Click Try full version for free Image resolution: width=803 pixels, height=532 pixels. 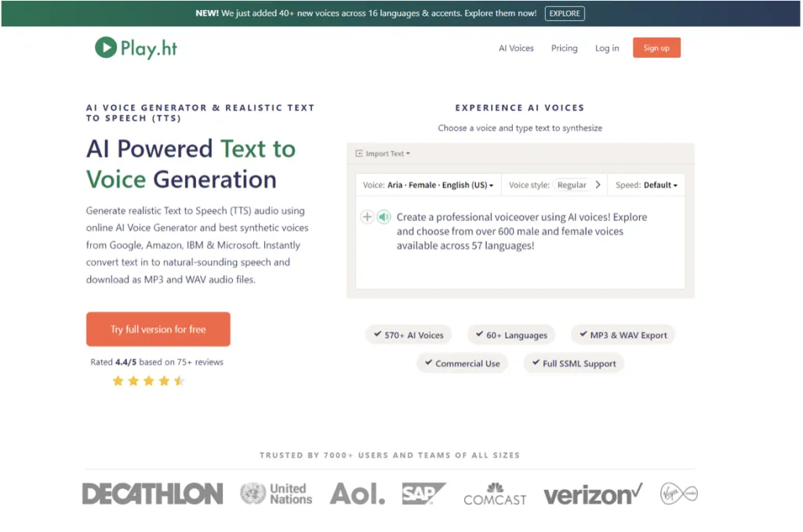coord(158,329)
